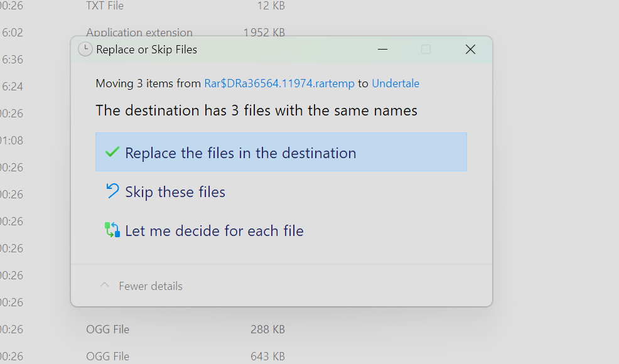Click the 6:02 timestamp in file list
This screenshot has width=619, height=364.
[13, 33]
